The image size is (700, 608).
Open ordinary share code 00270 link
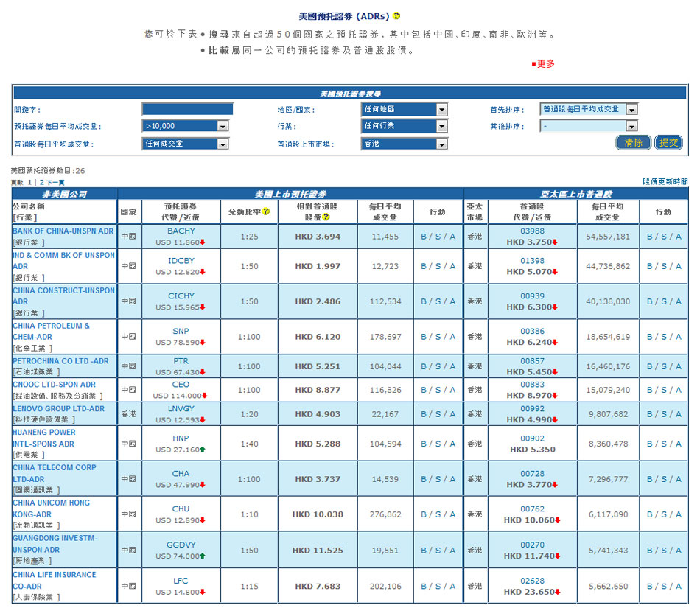pyautogui.click(x=532, y=545)
